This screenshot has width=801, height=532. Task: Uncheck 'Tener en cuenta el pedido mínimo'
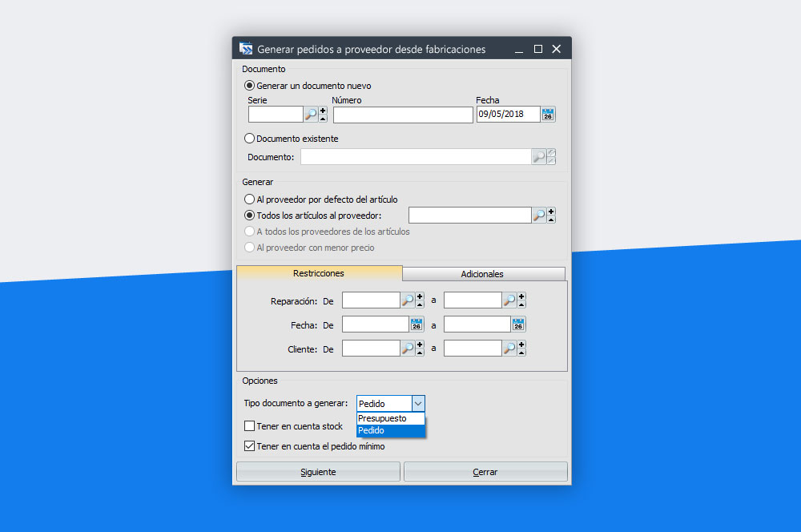point(250,446)
